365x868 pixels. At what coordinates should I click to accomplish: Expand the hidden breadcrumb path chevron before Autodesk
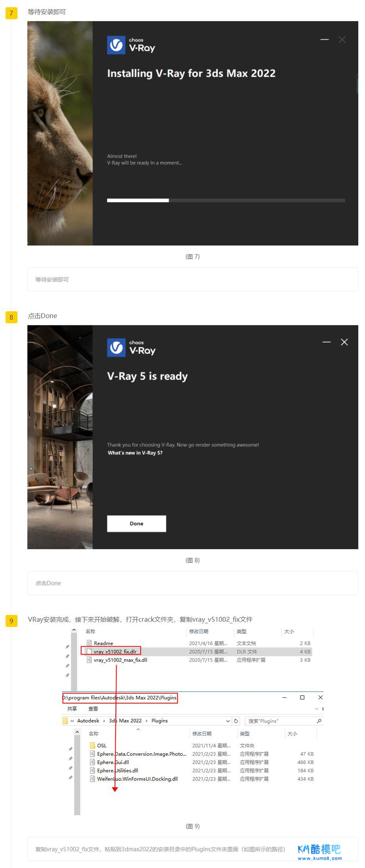click(x=72, y=721)
